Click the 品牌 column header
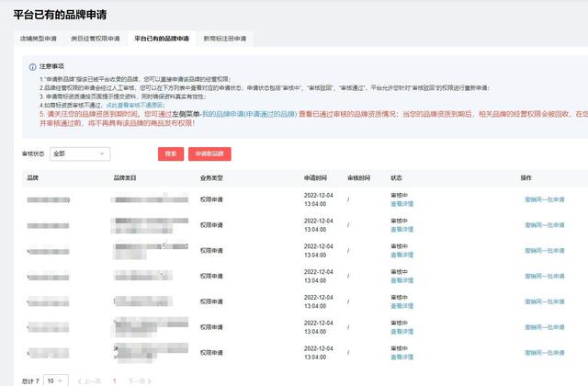Screen dimensions: 588x386 click(x=33, y=177)
